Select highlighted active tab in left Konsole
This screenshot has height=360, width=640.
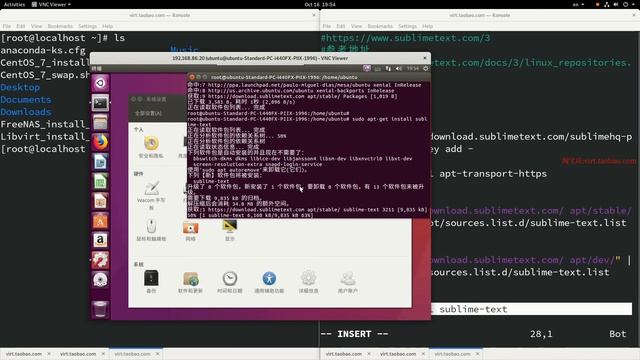pyautogui.click(x=136, y=354)
